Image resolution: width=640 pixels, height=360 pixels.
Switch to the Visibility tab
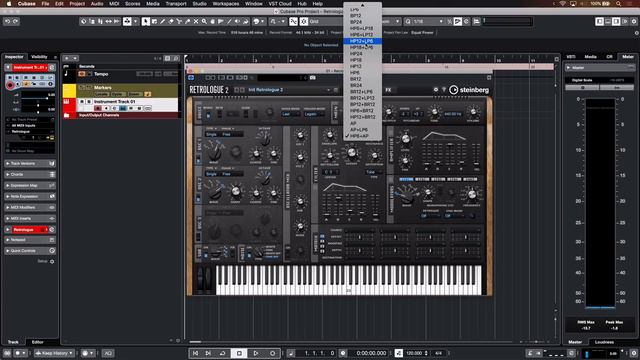[x=39, y=57]
